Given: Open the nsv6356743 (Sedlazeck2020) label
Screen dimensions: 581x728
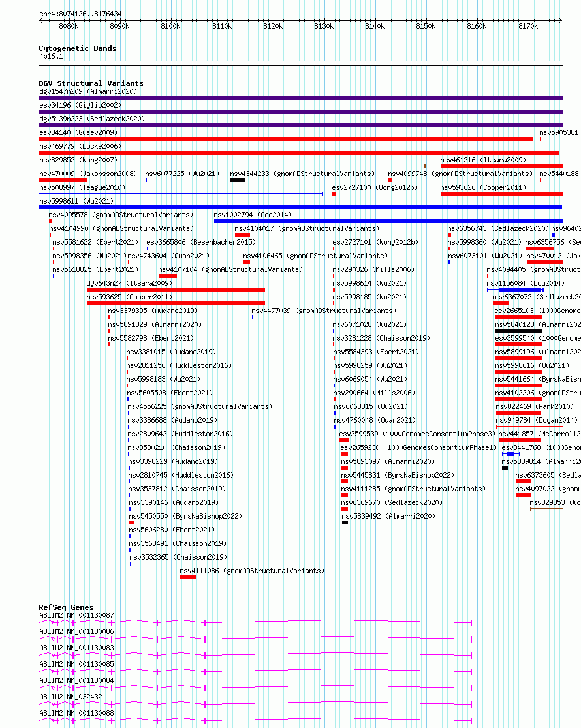Looking at the screenshot, I should [x=498, y=228].
